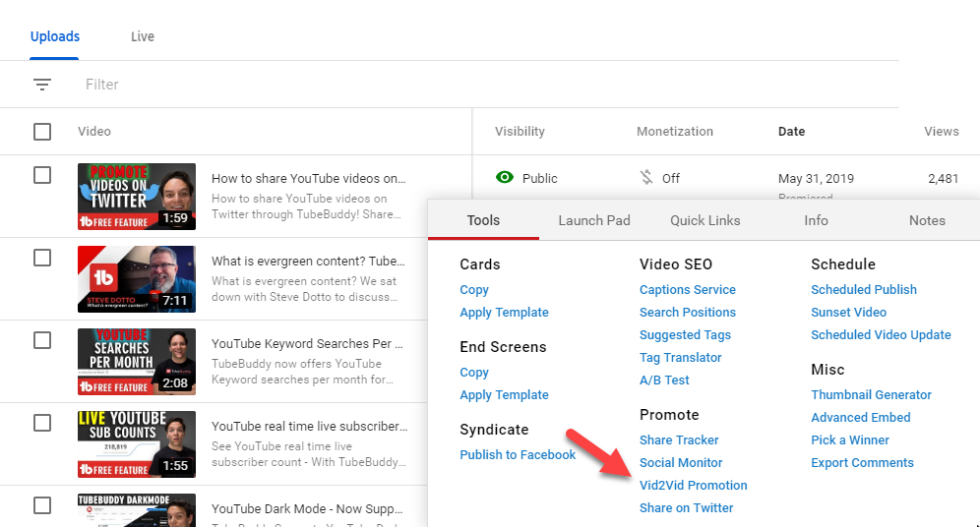Open the Thumbnail Generator link

[871, 395]
